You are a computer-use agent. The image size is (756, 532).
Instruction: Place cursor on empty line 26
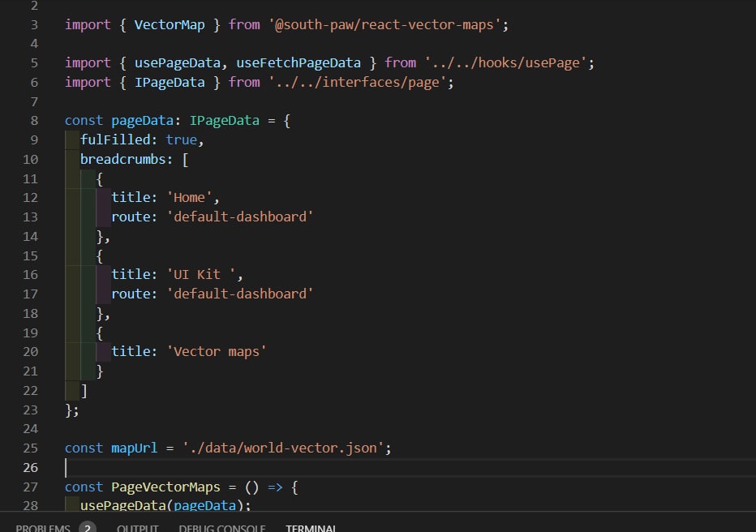[410, 467]
